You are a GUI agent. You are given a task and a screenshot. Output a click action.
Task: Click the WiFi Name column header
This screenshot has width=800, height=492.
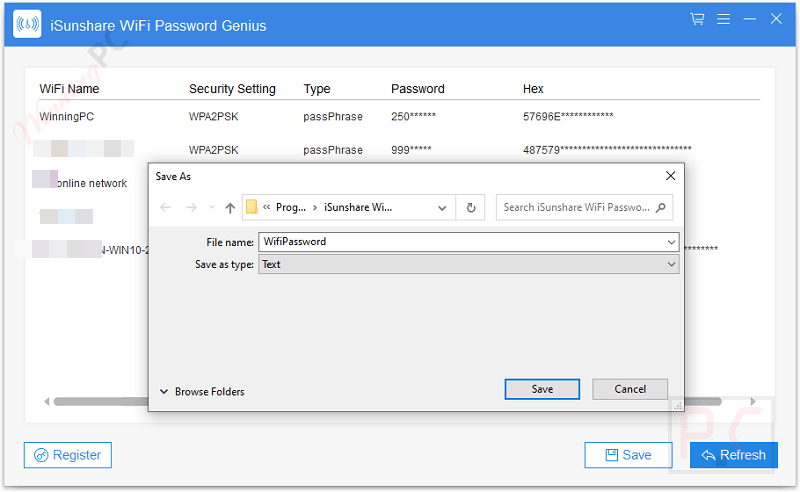pos(69,89)
